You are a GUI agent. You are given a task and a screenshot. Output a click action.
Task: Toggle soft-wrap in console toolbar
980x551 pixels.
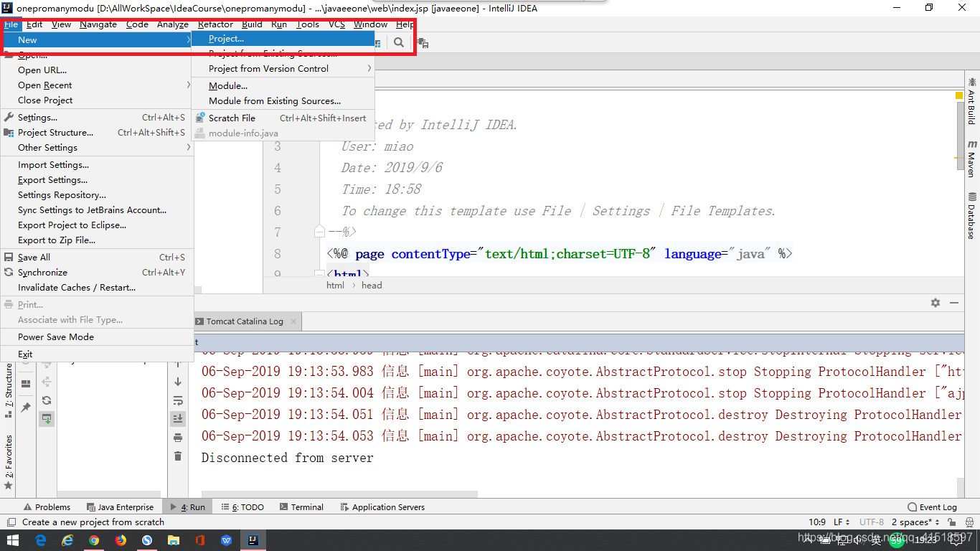point(178,400)
